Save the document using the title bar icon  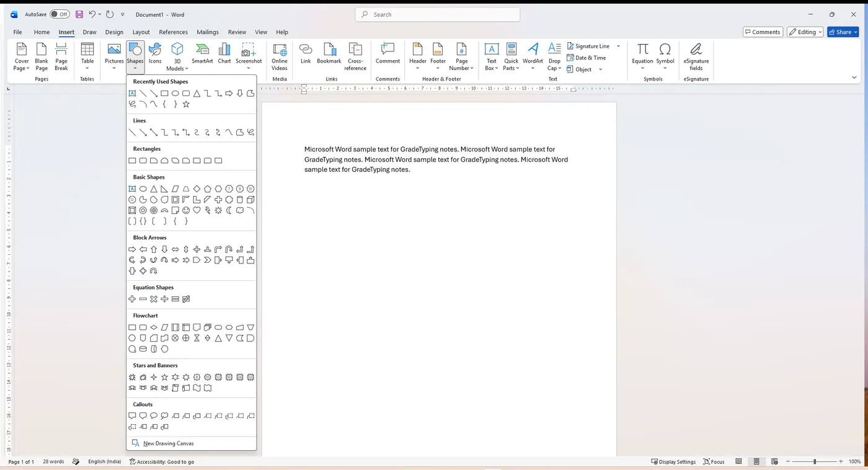tap(79, 14)
